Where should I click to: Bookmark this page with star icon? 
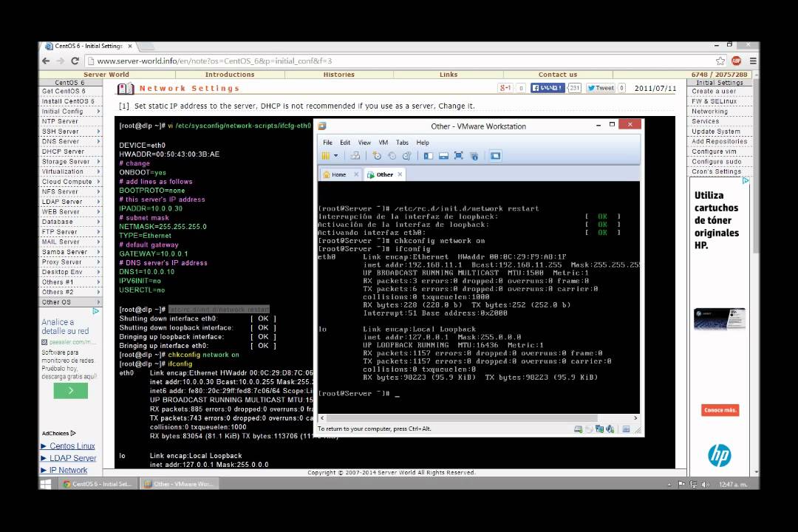(720, 61)
